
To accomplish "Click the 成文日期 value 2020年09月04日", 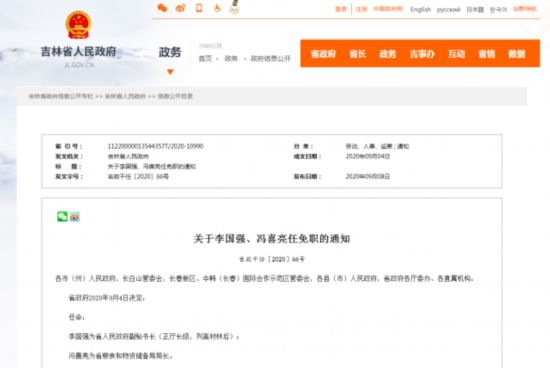I will click(x=368, y=156).
